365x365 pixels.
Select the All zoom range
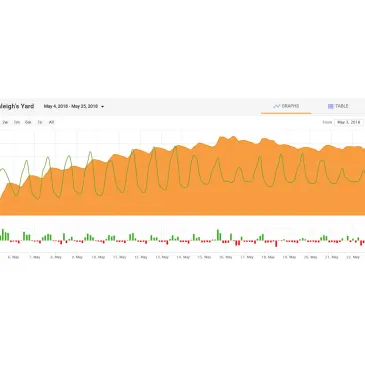click(51, 122)
